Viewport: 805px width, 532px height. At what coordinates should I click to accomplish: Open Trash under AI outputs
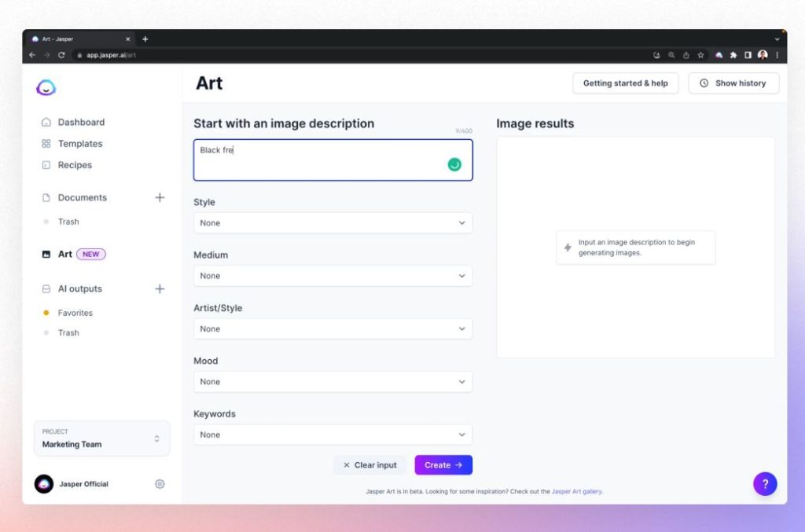coord(68,333)
